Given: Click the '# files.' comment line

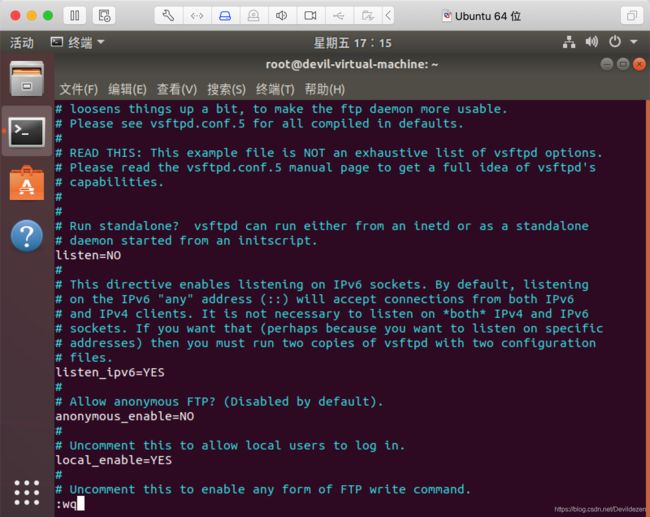Looking at the screenshot, I should (84, 357).
